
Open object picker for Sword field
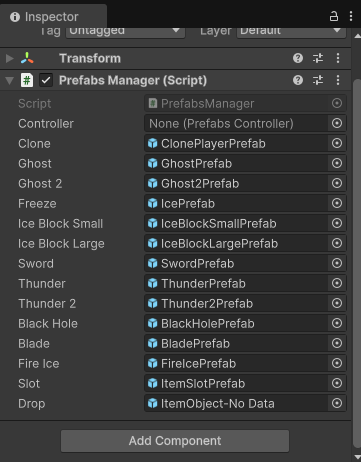pyautogui.click(x=337, y=263)
